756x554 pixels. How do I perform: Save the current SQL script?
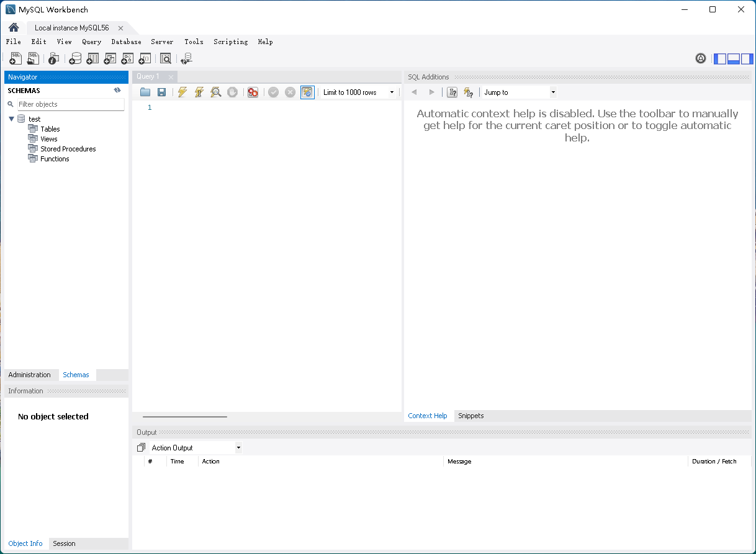pyautogui.click(x=161, y=92)
